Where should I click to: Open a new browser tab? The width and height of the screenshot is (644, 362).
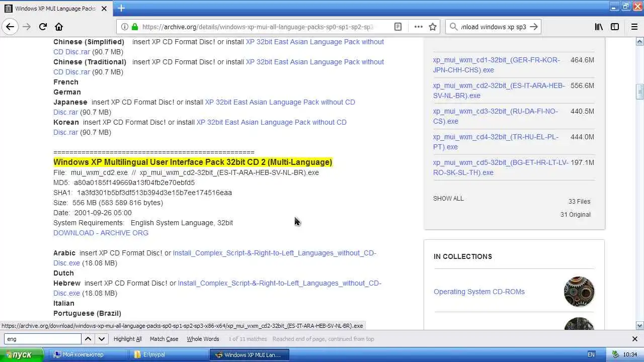pos(121,8)
